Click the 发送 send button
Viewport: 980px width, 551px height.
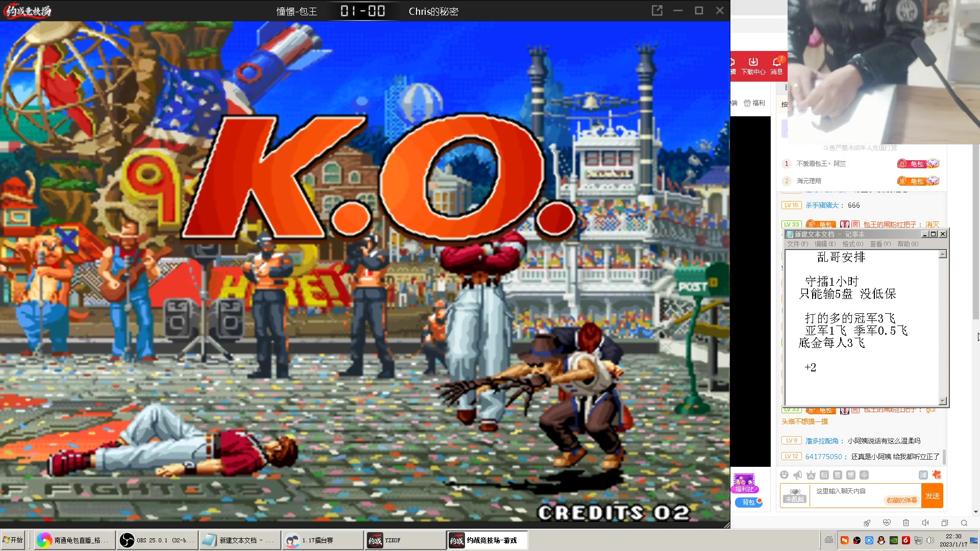pos(933,496)
